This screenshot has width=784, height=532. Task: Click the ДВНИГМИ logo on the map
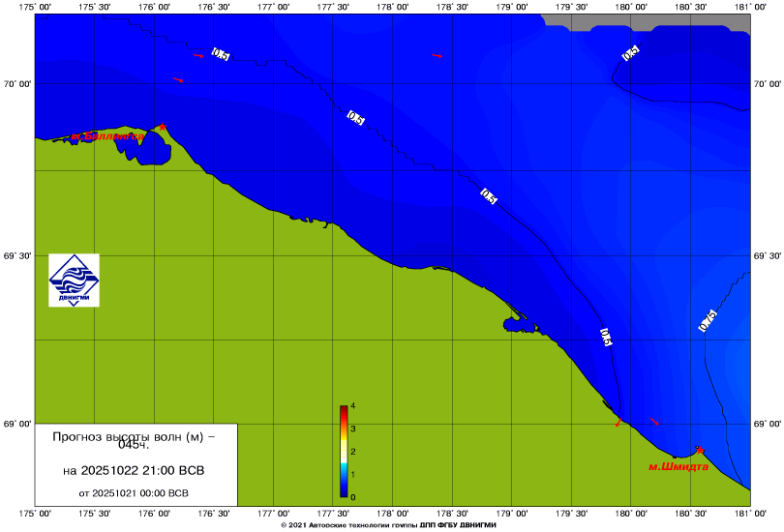coord(74,281)
